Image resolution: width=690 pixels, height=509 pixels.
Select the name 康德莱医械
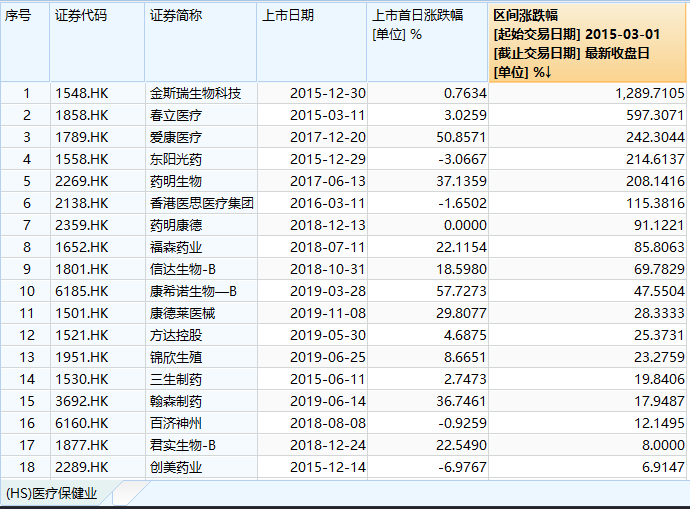(x=183, y=313)
